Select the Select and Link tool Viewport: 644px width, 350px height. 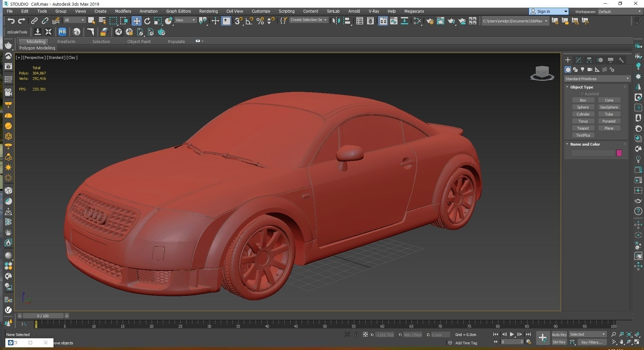(34, 21)
